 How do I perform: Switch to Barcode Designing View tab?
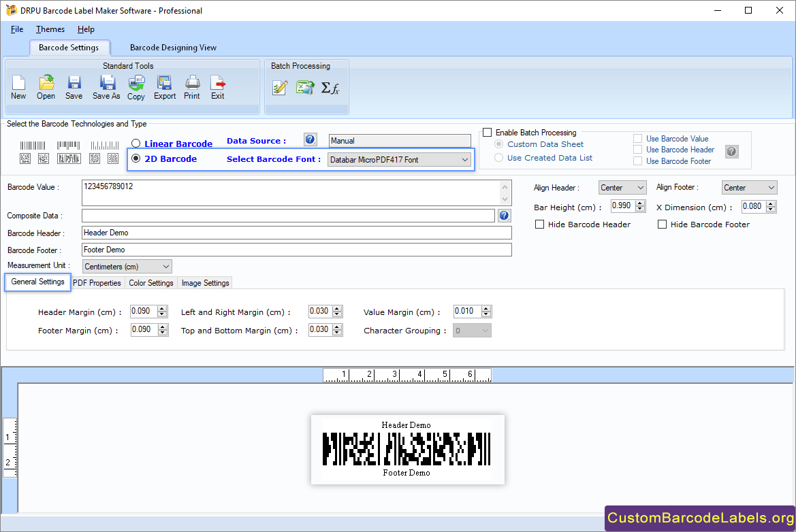click(173, 47)
